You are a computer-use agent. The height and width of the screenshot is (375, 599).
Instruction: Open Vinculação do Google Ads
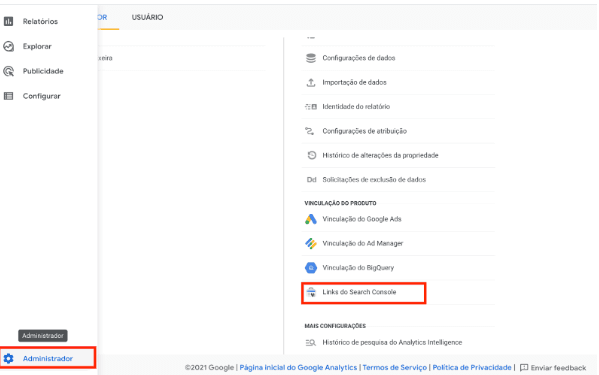point(362,219)
